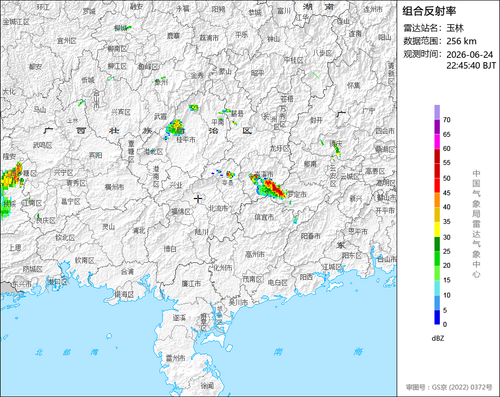500x397 pixels.
Task: Click the 博白 map label
Action: (x=170, y=249)
